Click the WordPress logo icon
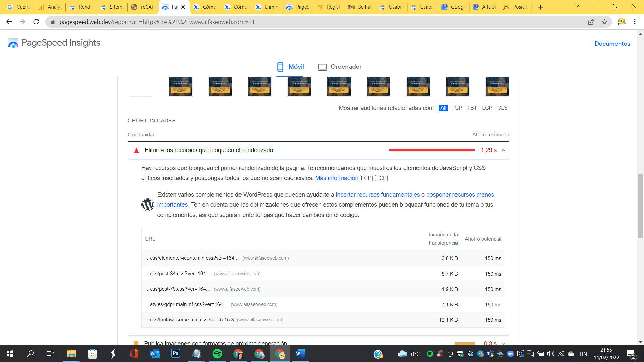The image size is (644, 362). tap(147, 205)
